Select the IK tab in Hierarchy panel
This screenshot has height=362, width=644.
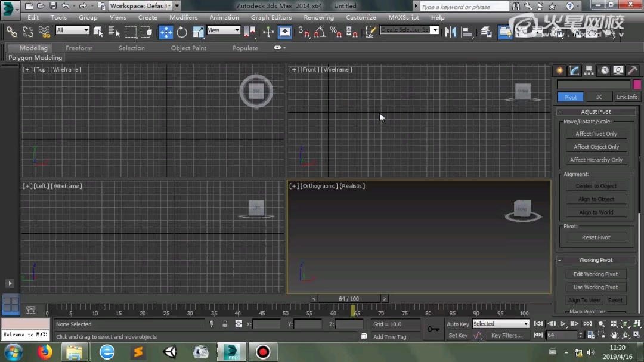point(599,97)
